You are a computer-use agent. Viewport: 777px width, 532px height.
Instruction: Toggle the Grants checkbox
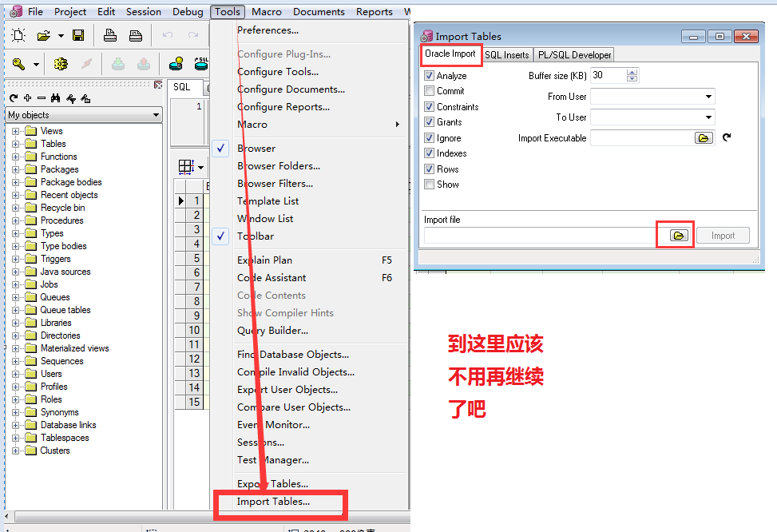(x=430, y=122)
